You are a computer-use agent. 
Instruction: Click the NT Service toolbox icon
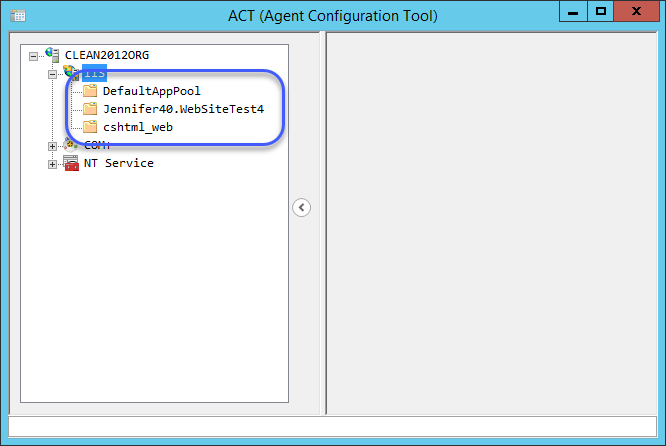(x=71, y=163)
